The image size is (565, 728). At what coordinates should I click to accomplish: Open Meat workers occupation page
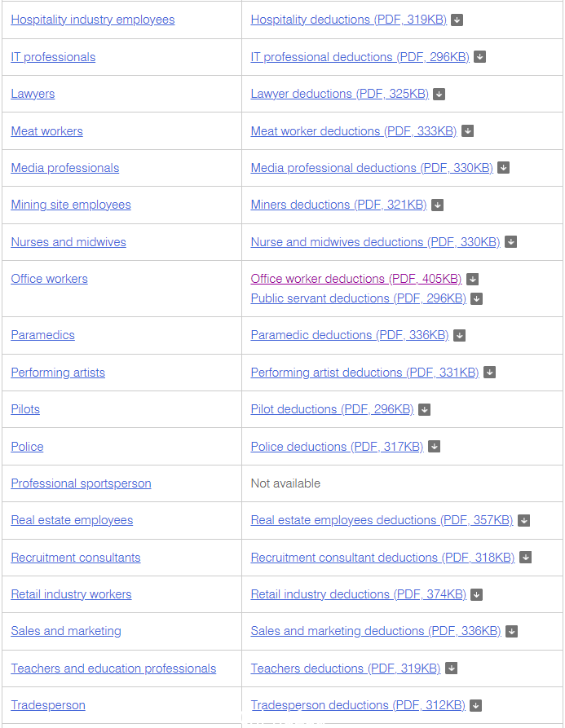coord(47,131)
